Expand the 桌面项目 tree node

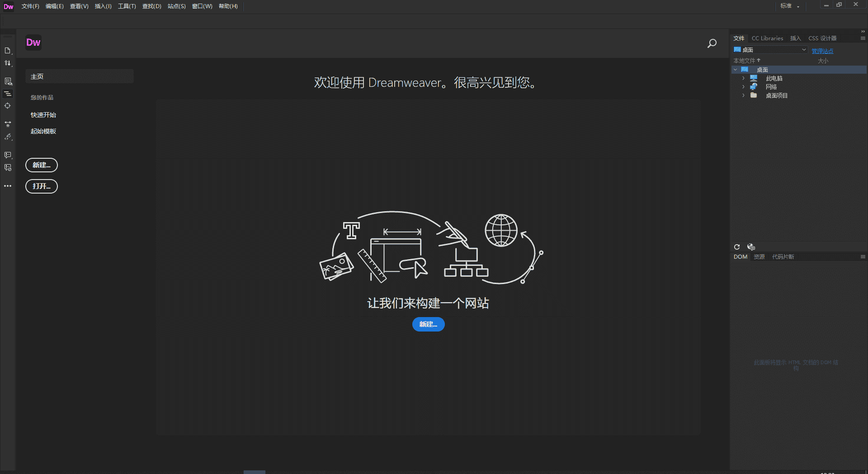(x=743, y=95)
